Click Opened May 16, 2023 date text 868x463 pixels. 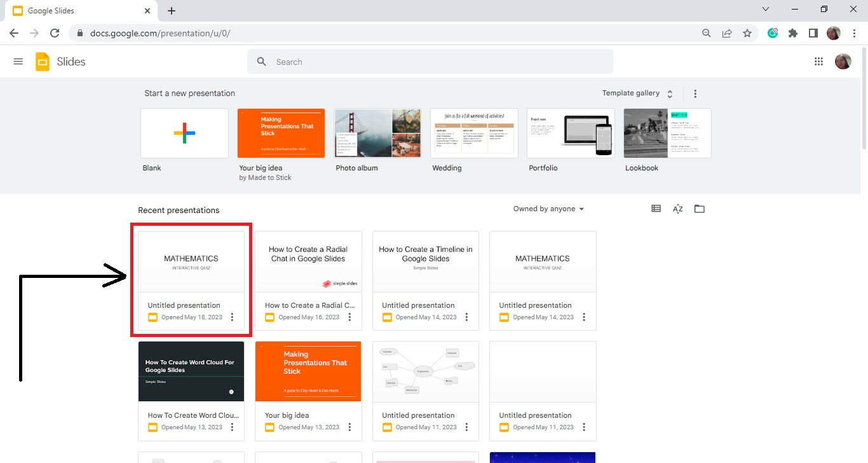(x=309, y=317)
